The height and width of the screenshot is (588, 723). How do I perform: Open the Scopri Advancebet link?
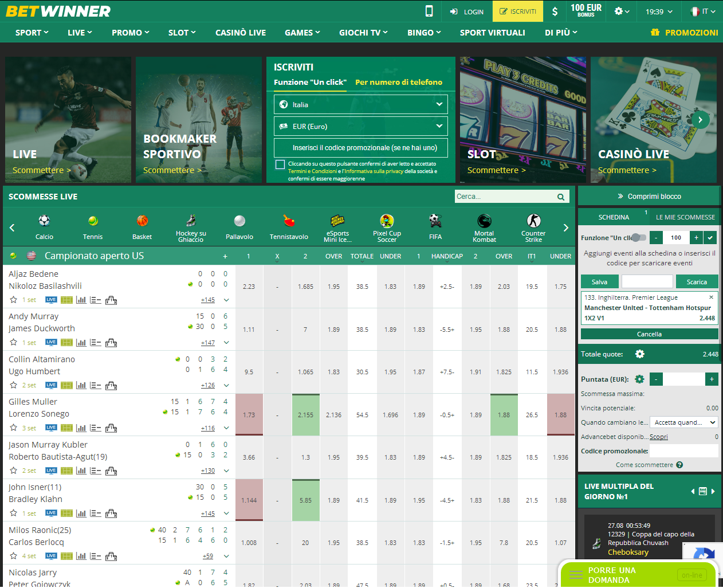point(658,437)
